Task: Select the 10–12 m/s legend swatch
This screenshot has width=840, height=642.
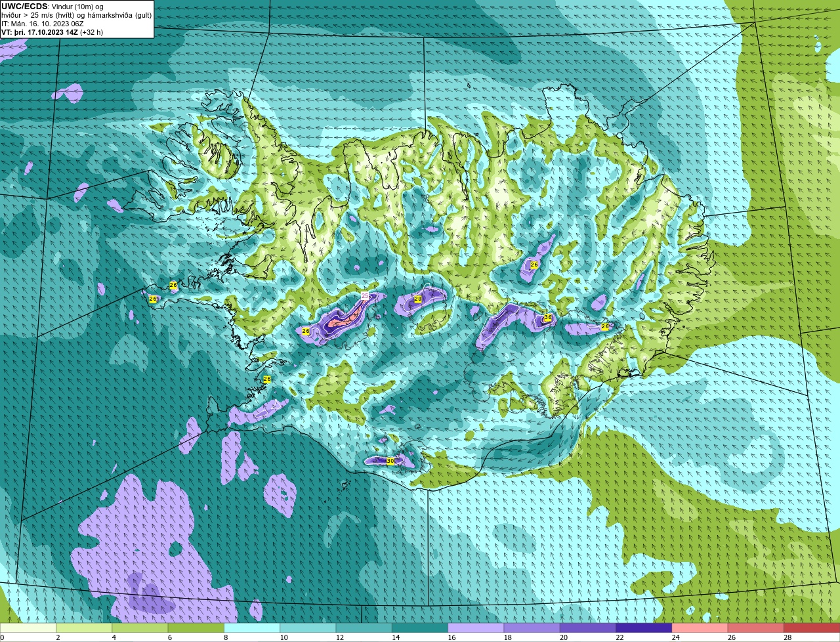Action: coord(308,628)
